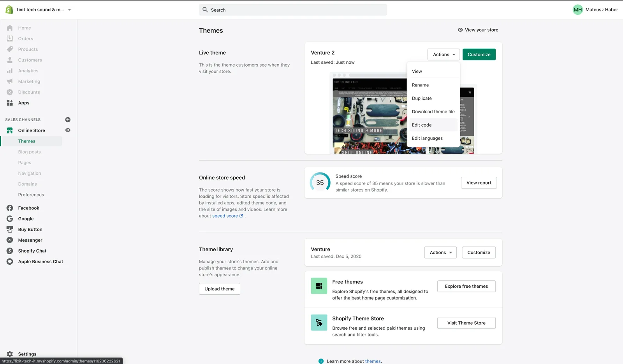Open Products via its tag icon

click(x=10, y=49)
